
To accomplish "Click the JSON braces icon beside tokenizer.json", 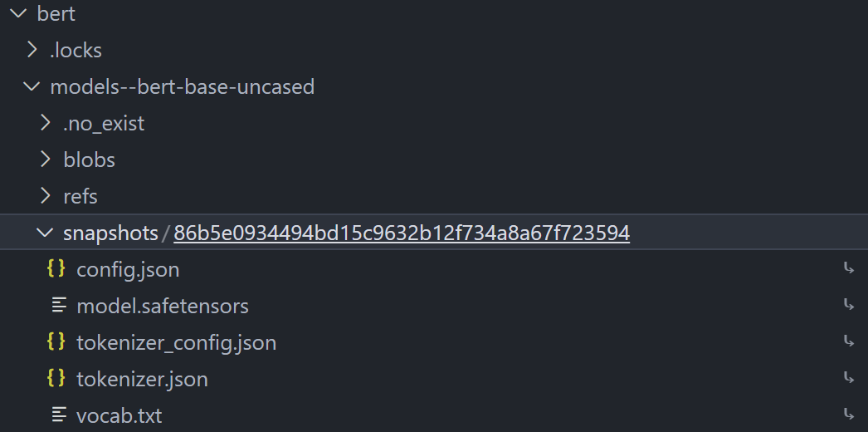I will (56, 378).
